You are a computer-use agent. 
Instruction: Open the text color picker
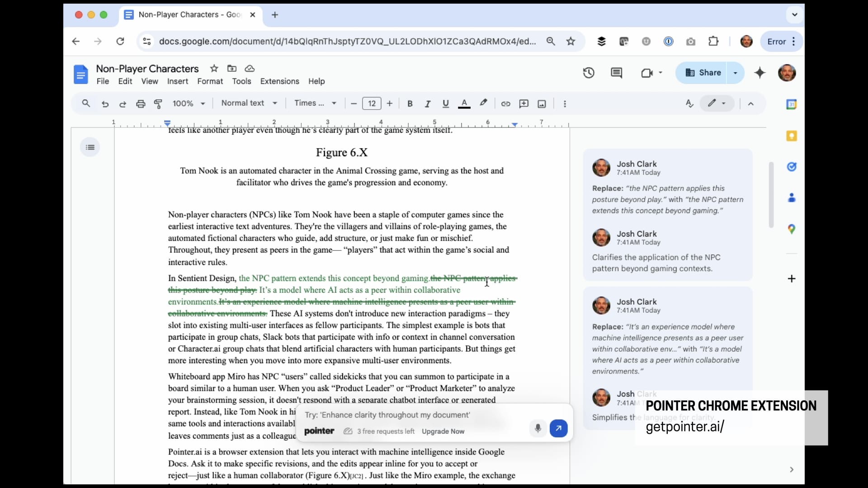pyautogui.click(x=464, y=104)
